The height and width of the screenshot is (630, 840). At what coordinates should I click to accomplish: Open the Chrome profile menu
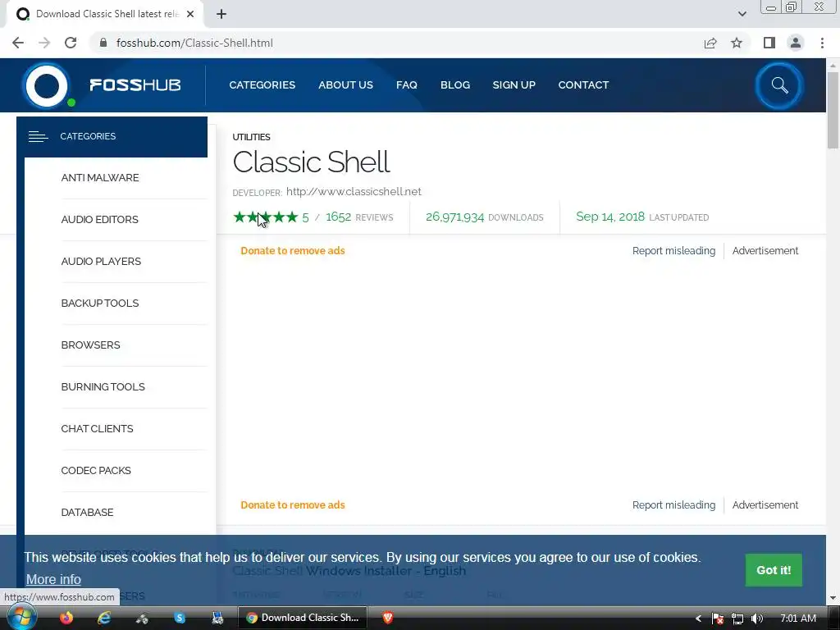(796, 43)
